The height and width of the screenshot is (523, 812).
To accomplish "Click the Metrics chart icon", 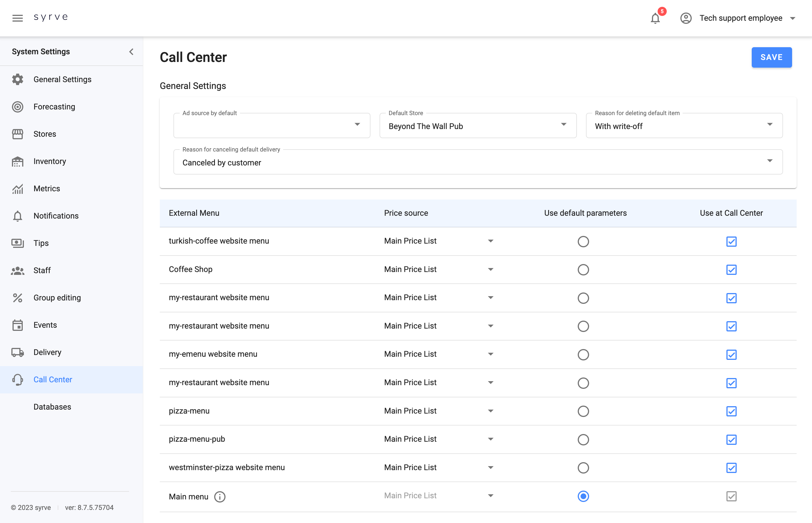I will coord(17,188).
